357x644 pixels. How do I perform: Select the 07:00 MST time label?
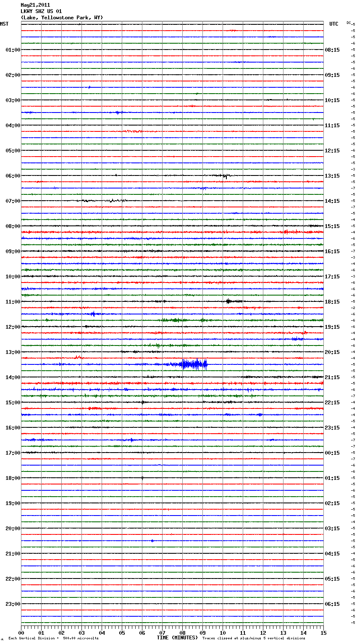(x=13, y=201)
